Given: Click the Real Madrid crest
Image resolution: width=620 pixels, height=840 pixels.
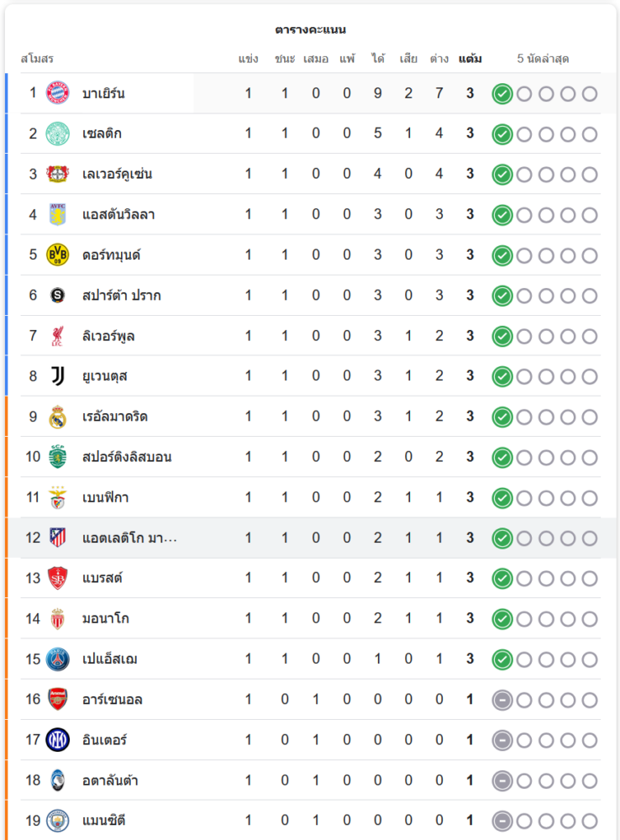Looking at the screenshot, I should (x=57, y=417).
